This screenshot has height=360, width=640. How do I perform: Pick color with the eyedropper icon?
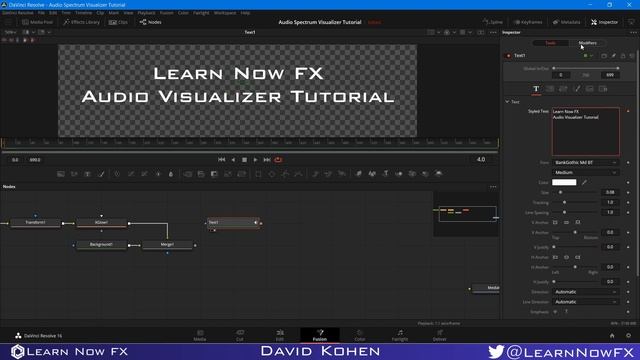pos(584,182)
